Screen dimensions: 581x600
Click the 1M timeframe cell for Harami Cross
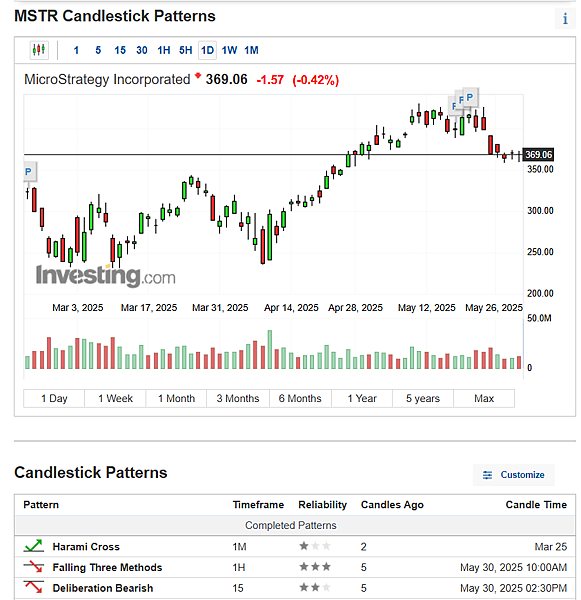pos(239,546)
